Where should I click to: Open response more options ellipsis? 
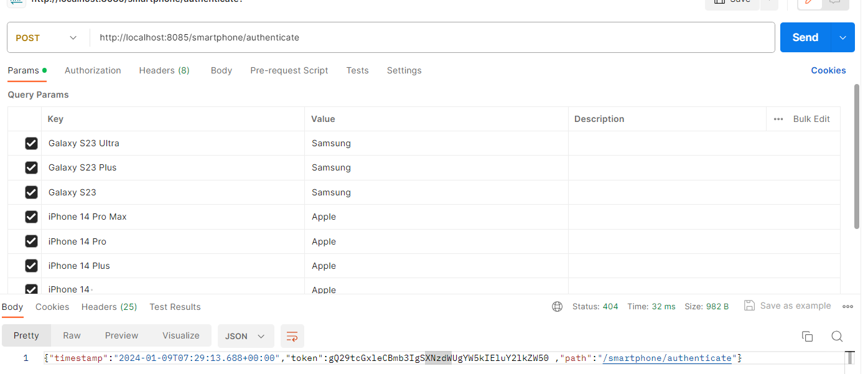tap(847, 306)
